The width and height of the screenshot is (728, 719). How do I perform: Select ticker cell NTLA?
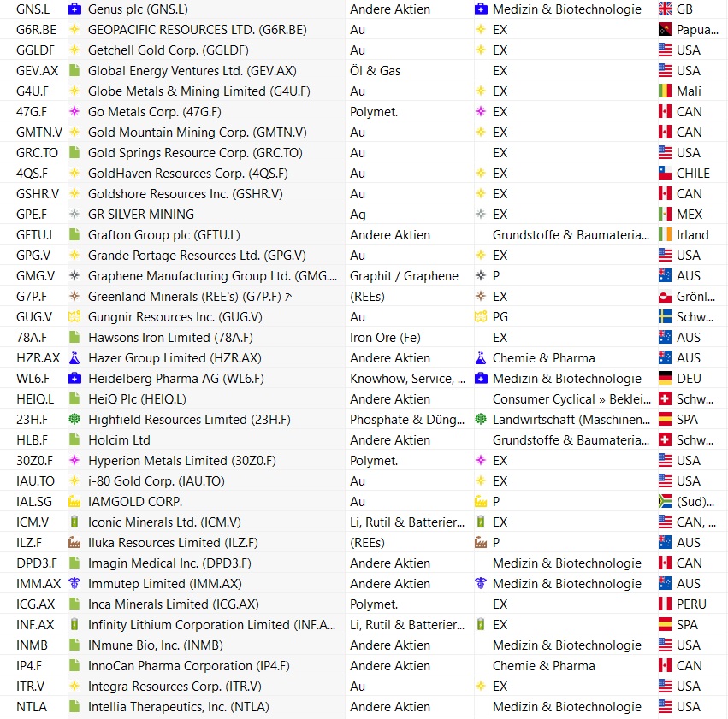click(x=32, y=706)
